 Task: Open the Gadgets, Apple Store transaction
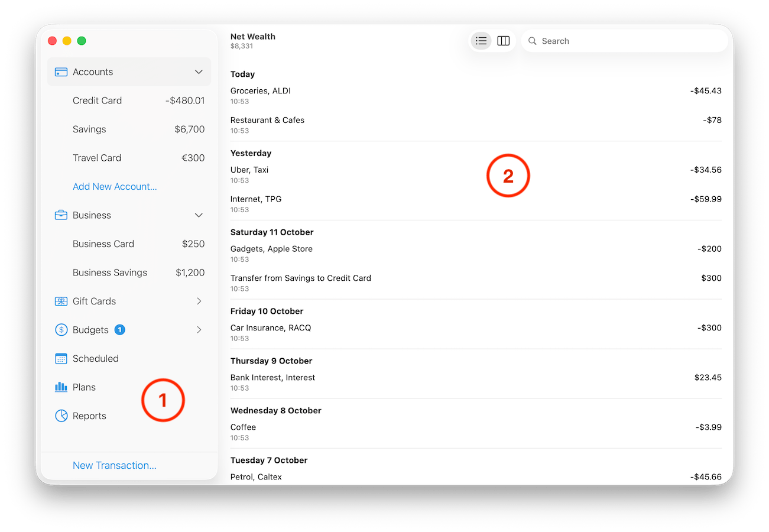click(476, 254)
